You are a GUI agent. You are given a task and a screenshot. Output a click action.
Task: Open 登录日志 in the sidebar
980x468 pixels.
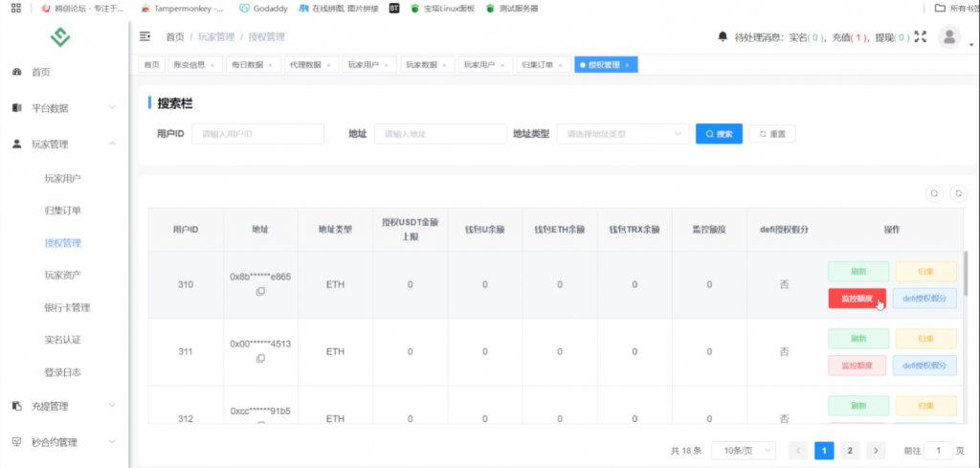point(62,372)
